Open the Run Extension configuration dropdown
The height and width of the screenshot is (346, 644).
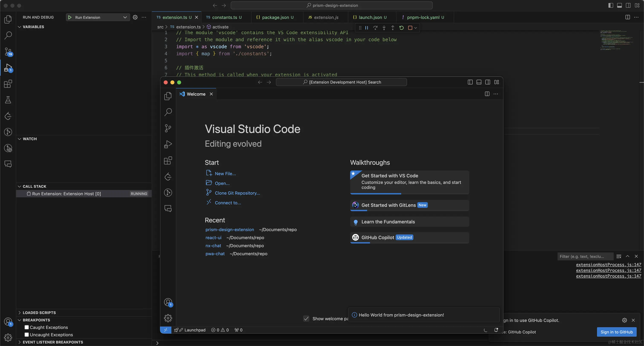(125, 17)
